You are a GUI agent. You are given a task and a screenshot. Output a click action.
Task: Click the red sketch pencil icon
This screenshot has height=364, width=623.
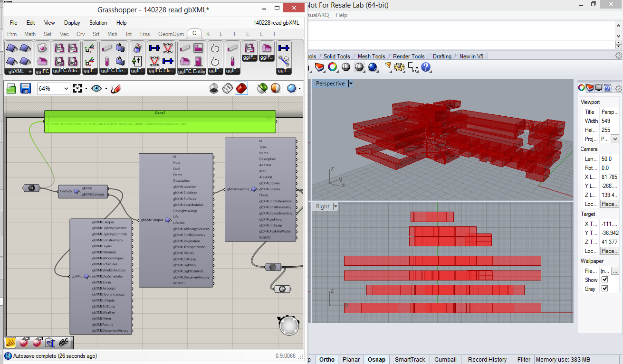pos(116,89)
